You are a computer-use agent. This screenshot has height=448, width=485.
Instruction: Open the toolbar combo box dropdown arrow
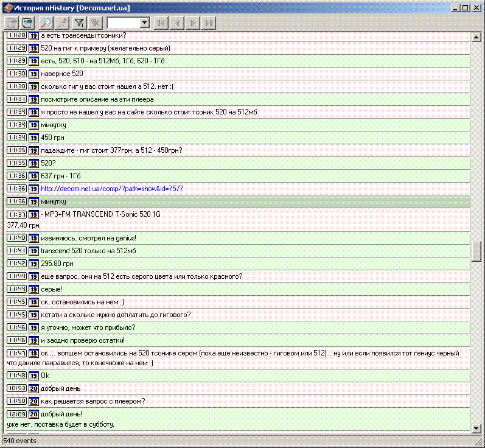[145, 23]
